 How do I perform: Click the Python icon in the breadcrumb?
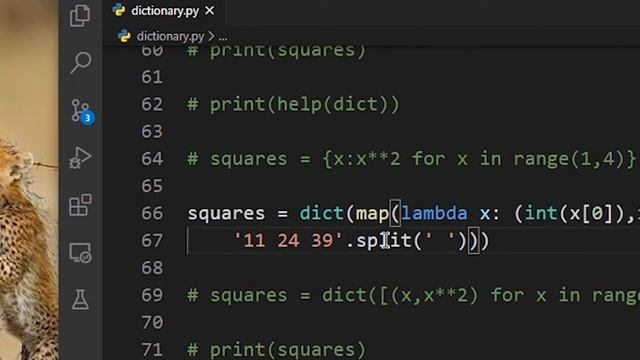tap(124, 36)
